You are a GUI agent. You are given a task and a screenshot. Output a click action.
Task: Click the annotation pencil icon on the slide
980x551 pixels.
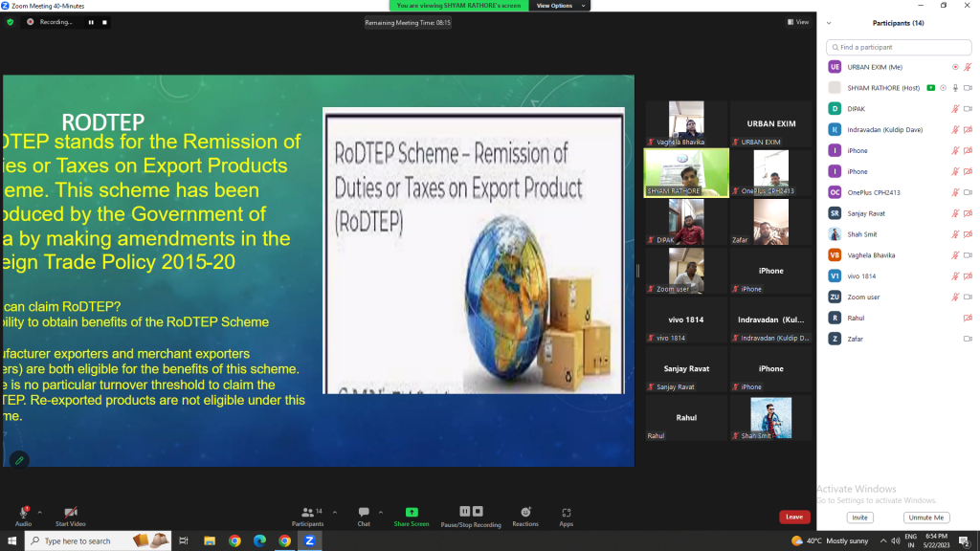18,460
